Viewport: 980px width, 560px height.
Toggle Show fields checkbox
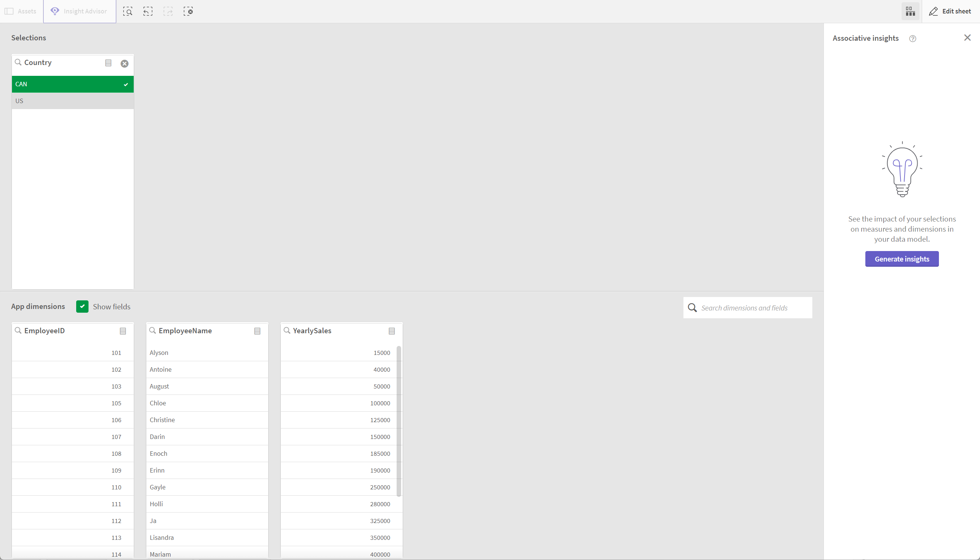coord(82,306)
